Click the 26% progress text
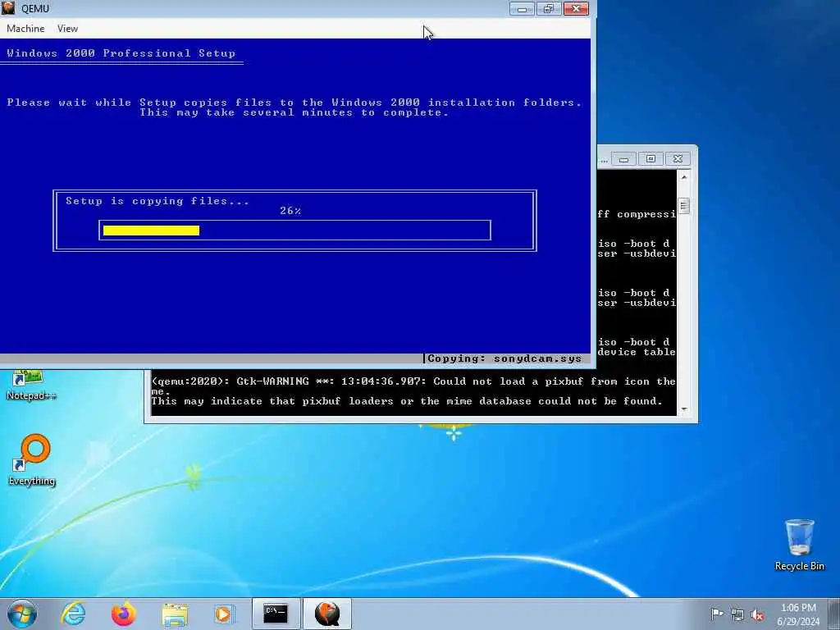The height and width of the screenshot is (630, 840). 290,211
